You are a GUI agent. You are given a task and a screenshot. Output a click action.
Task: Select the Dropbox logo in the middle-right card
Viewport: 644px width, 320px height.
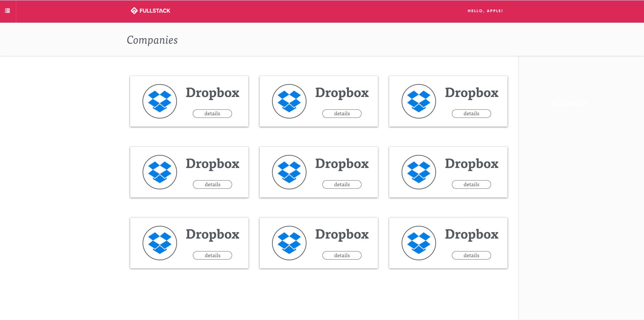coord(419,172)
